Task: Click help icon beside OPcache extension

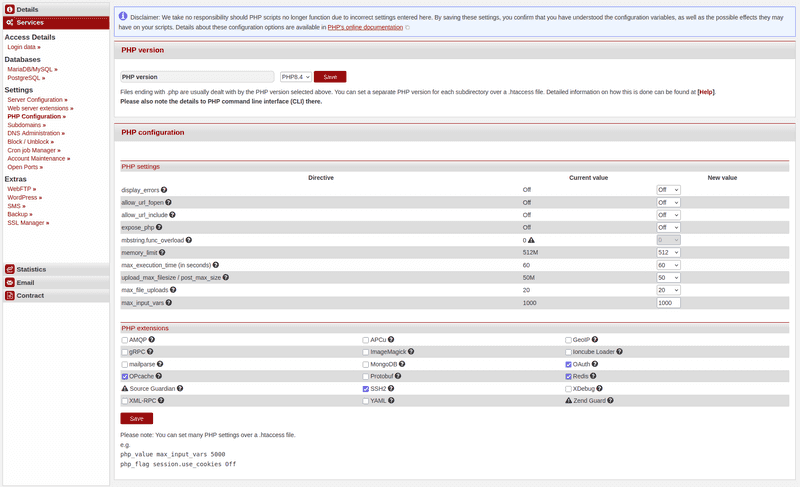Action: coord(160,376)
